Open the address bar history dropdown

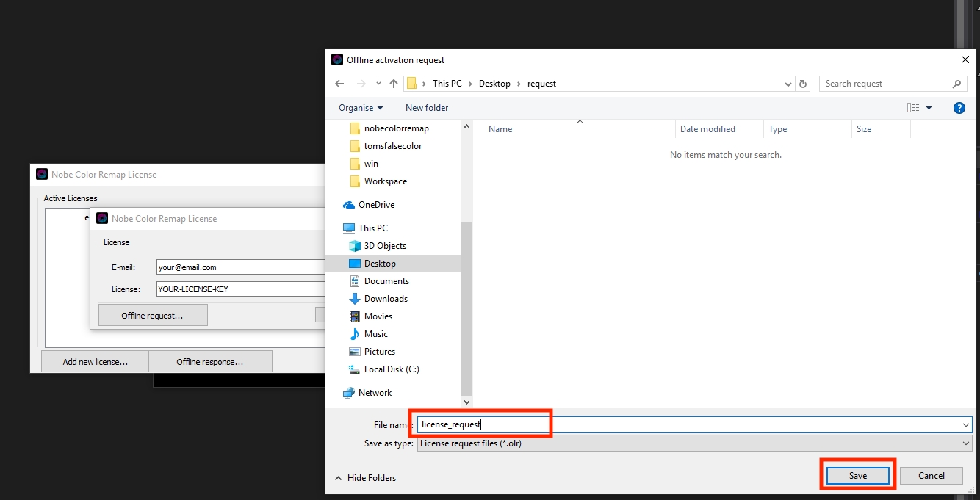pyautogui.click(x=788, y=84)
